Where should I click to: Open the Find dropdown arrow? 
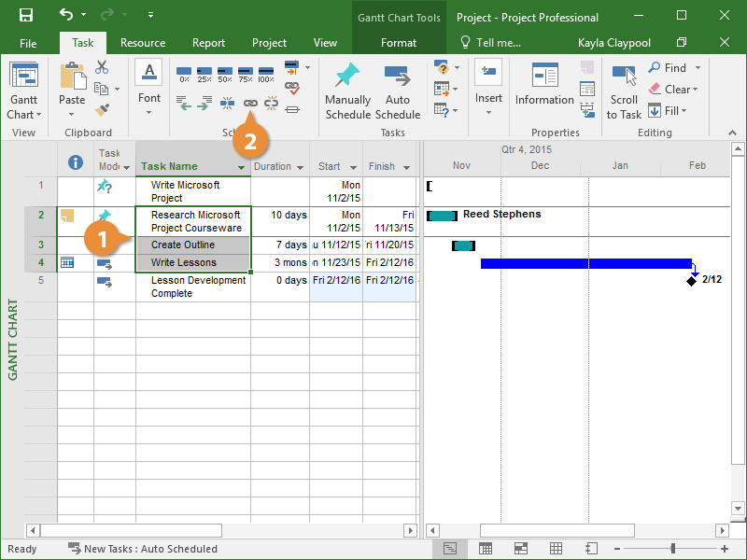coord(698,68)
